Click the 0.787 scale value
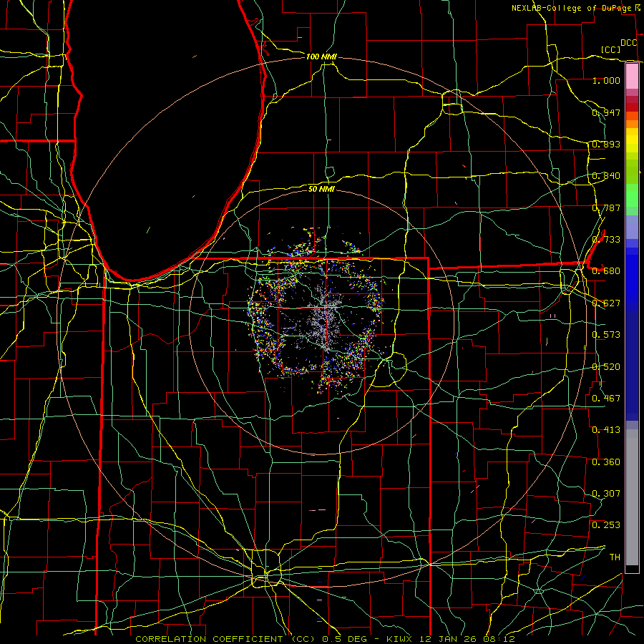Viewport: 644px width, 644px height. (x=606, y=208)
